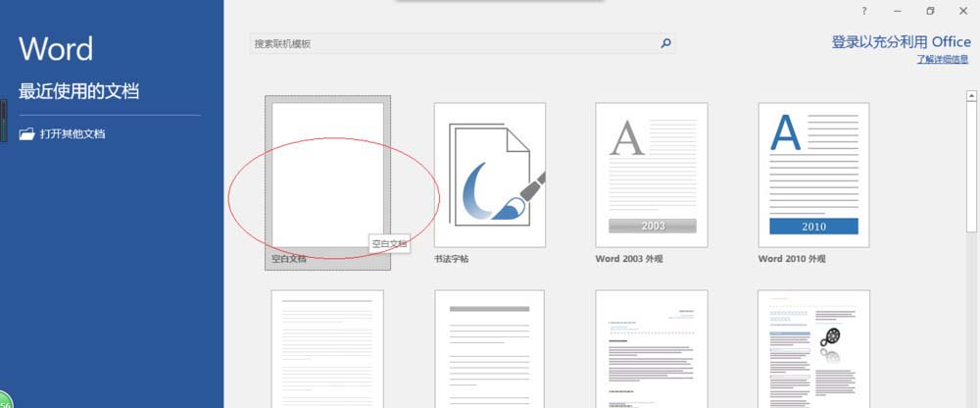Choose the Word 2010 look template

[813, 175]
